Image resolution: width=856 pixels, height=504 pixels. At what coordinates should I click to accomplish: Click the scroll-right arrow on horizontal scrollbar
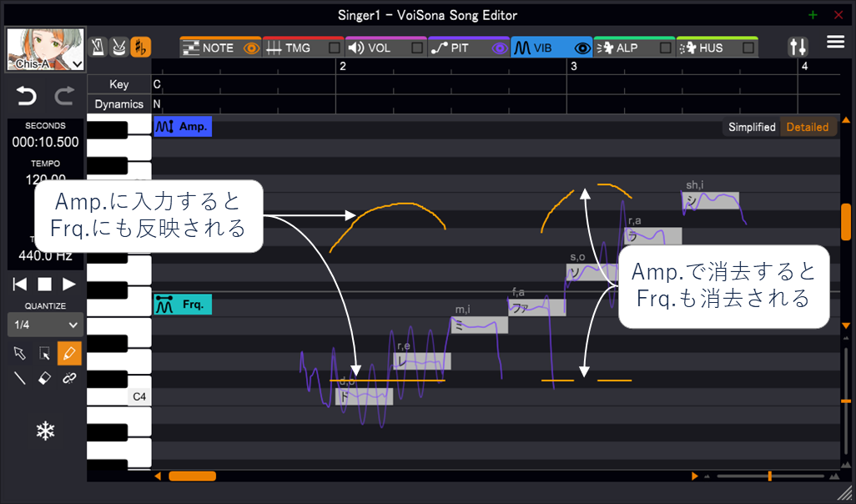(x=694, y=476)
